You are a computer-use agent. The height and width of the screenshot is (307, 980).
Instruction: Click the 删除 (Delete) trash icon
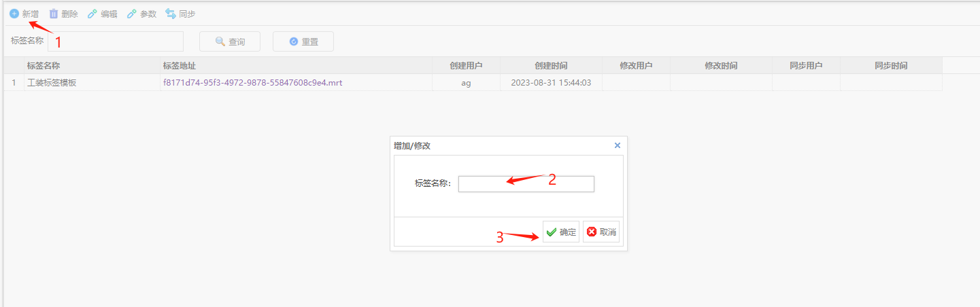(54, 14)
